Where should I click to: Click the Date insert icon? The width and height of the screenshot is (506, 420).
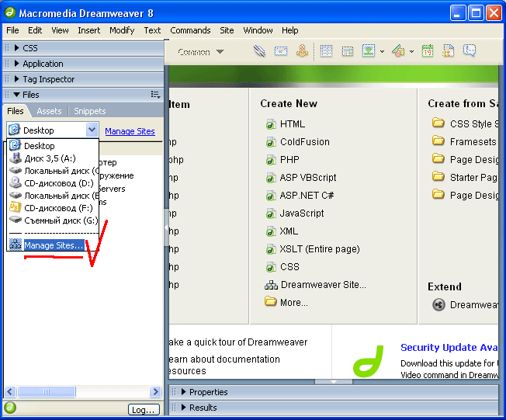[428, 51]
